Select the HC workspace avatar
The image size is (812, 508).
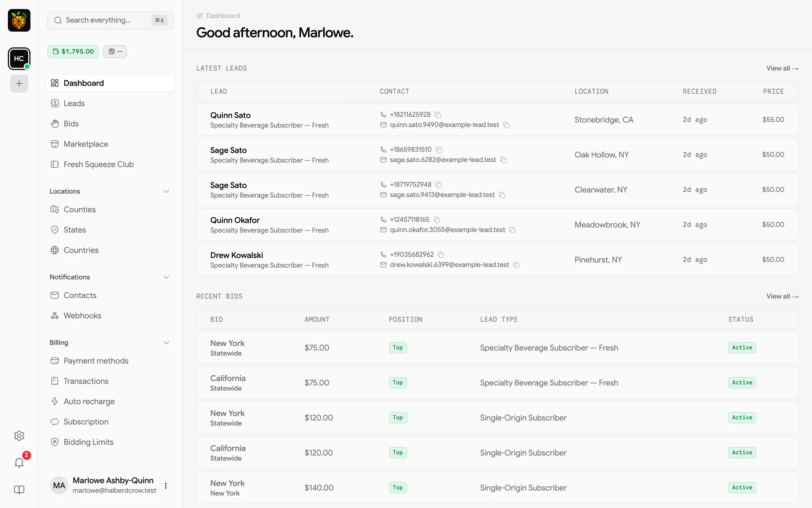coord(19,58)
